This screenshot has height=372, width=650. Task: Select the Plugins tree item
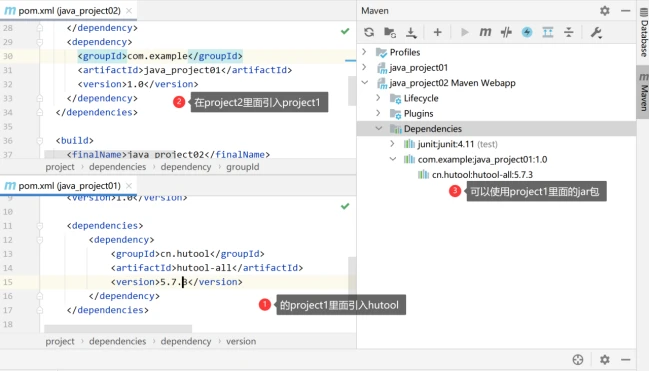418,114
